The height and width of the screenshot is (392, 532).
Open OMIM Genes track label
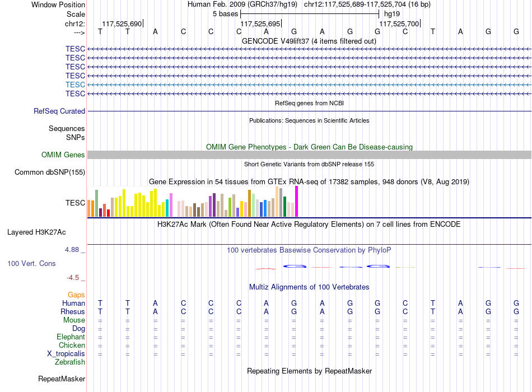(x=63, y=155)
